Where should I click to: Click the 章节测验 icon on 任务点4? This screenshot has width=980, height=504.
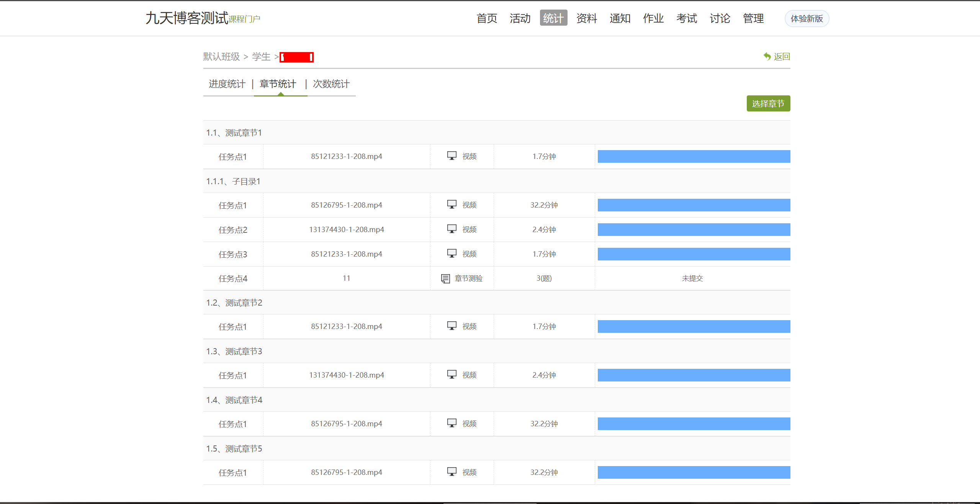click(x=445, y=278)
